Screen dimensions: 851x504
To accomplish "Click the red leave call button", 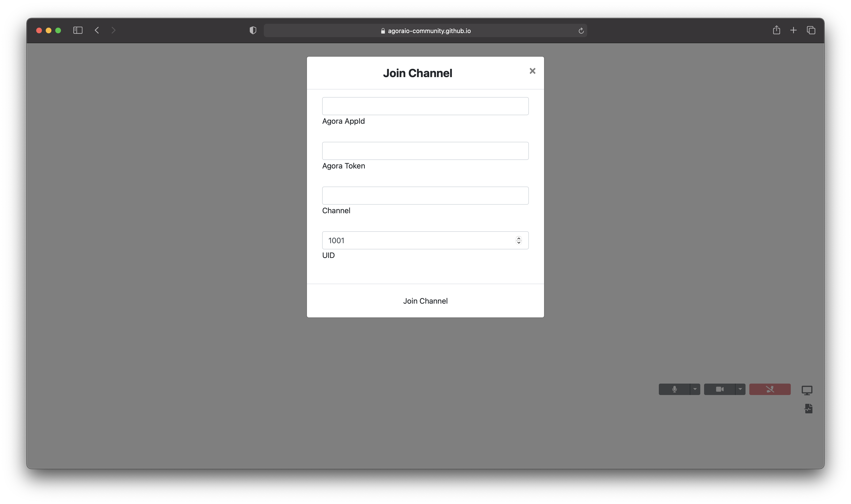I will pyautogui.click(x=770, y=389).
